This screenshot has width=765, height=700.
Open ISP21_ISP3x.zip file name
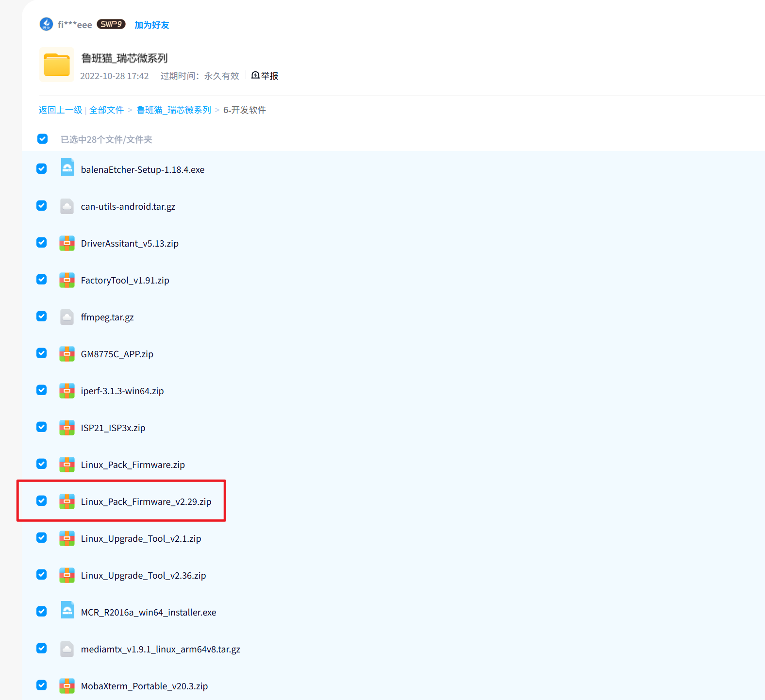pyautogui.click(x=113, y=428)
